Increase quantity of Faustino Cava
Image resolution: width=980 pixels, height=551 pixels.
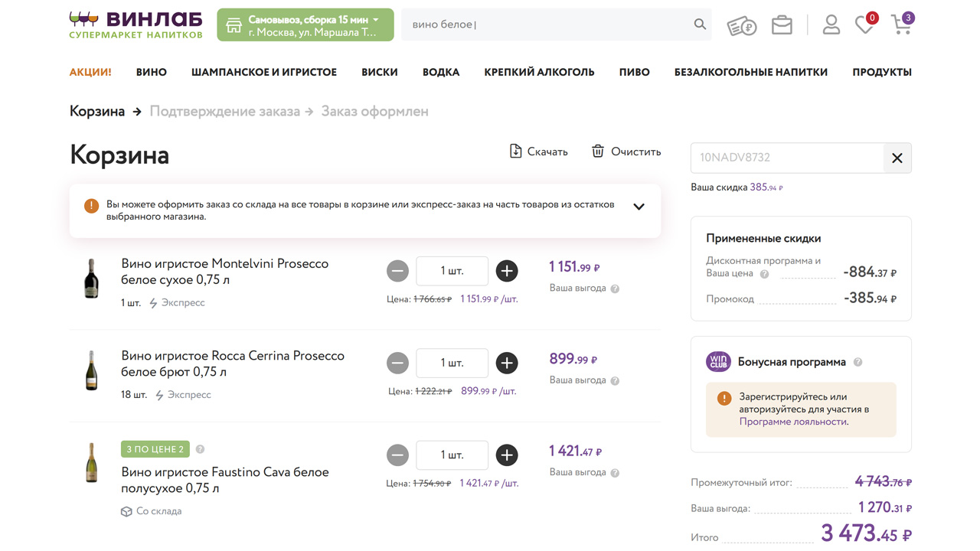pyautogui.click(x=507, y=455)
